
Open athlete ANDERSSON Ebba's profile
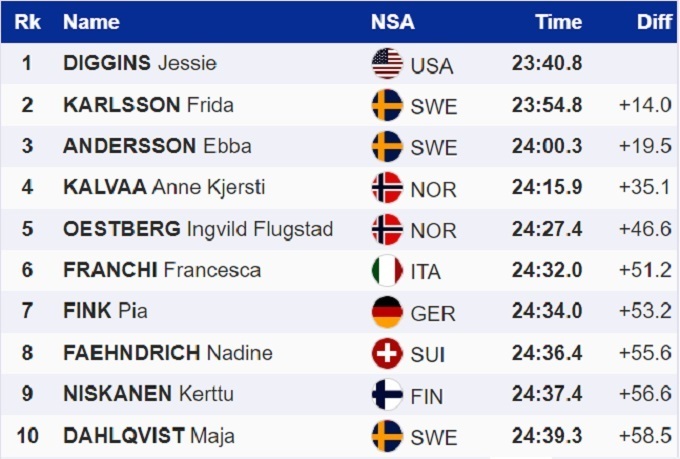157,146
